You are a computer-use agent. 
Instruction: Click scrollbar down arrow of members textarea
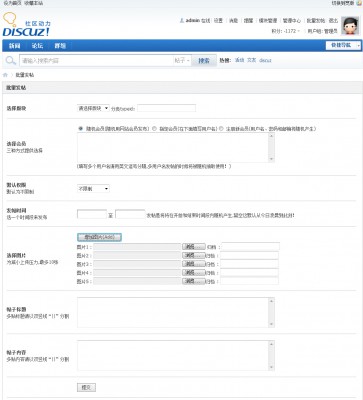pyautogui.click(x=271, y=159)
